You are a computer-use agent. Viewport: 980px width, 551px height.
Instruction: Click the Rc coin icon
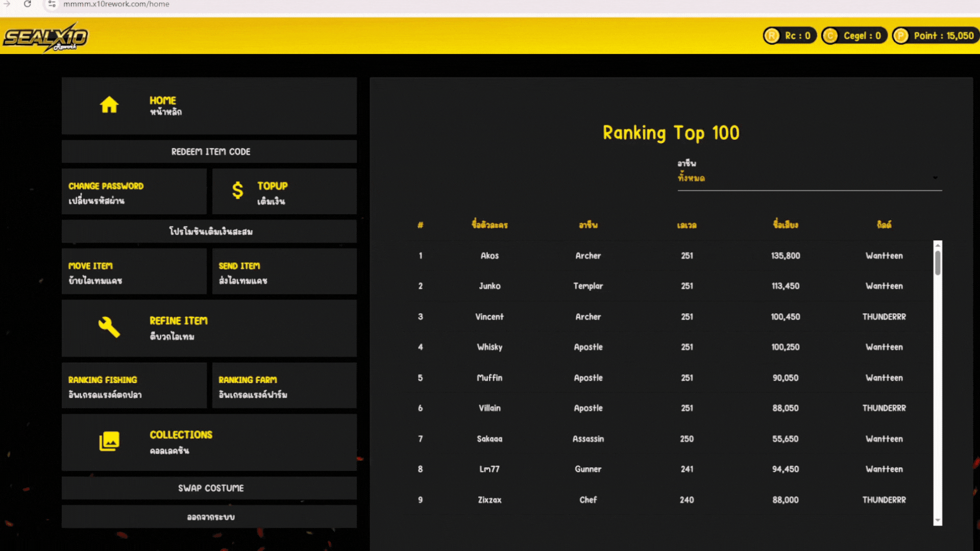[x=772, y=36]
